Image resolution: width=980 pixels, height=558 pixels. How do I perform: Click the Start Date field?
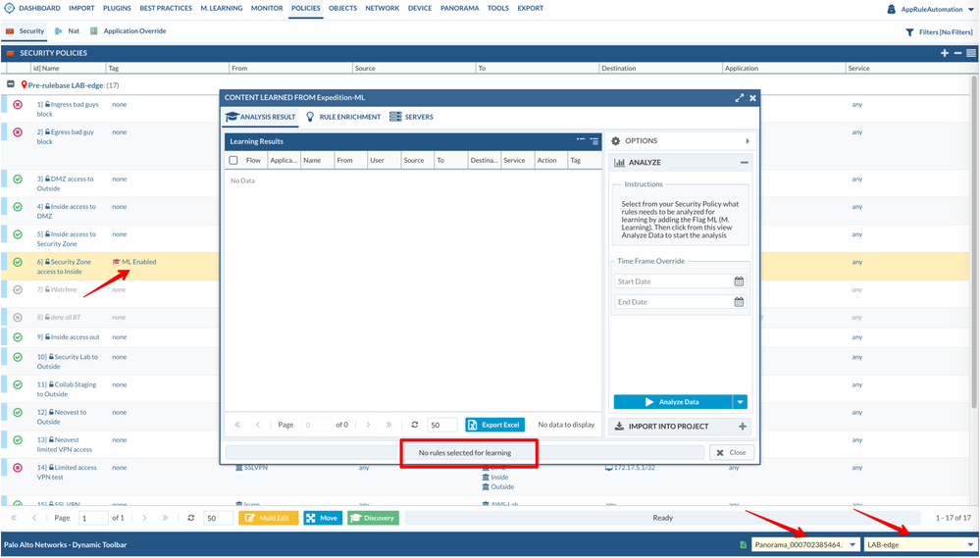[x=674, y=281]
